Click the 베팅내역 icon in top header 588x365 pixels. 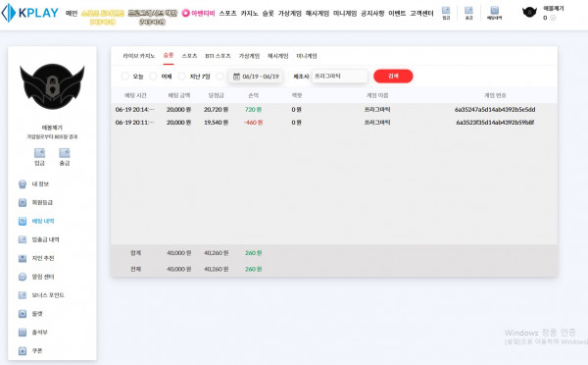[494, 13]
